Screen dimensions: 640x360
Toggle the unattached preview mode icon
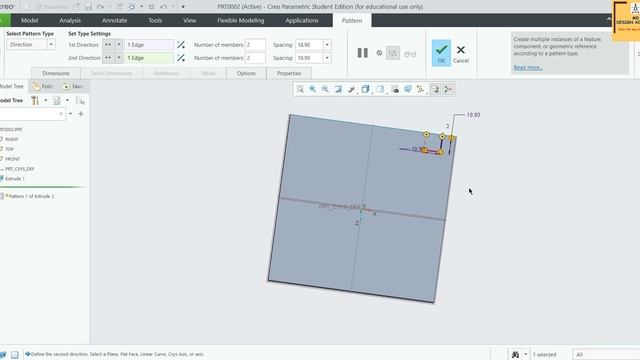[x=393, y=53]
